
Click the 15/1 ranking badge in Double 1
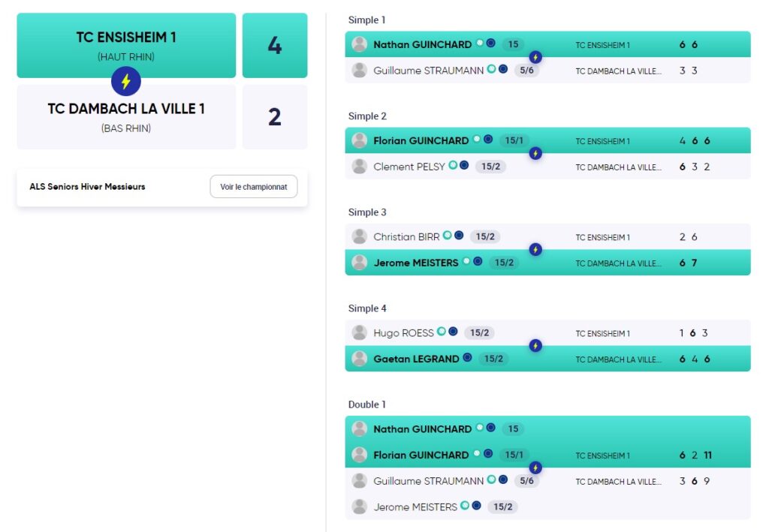pyautogui.click(x=514, y=455)
